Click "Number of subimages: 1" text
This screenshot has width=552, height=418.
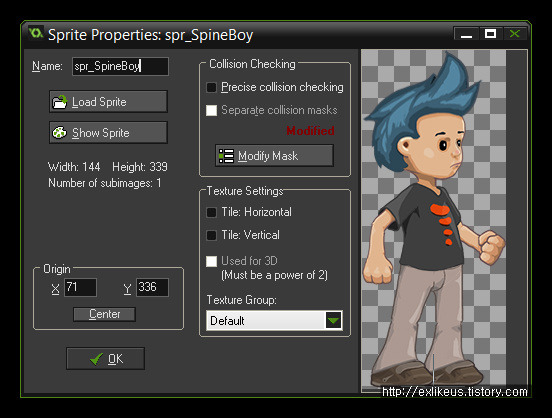(x=105, y=183)
